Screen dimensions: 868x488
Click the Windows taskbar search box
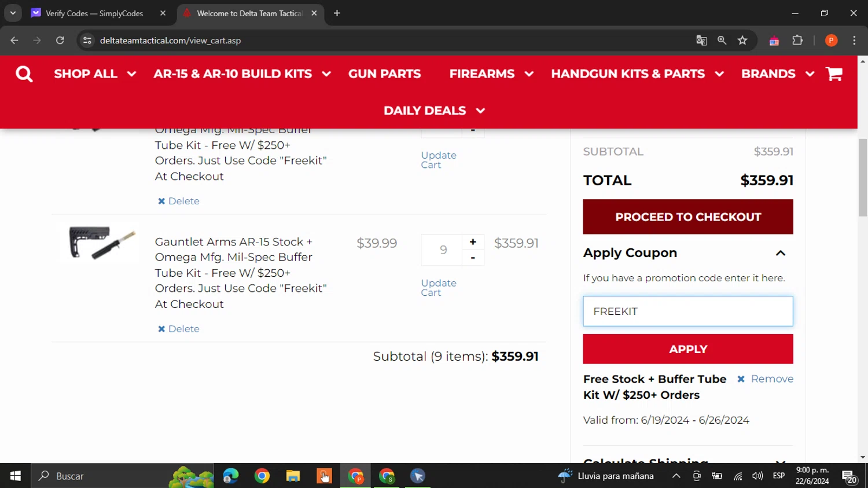123,476
